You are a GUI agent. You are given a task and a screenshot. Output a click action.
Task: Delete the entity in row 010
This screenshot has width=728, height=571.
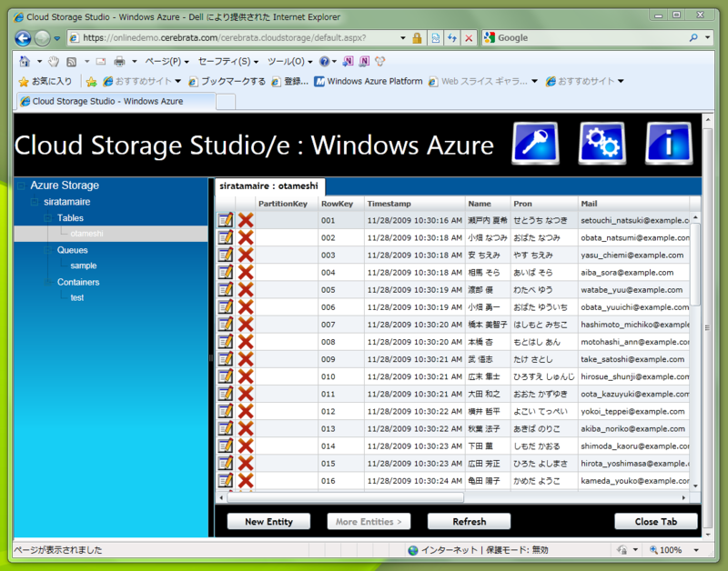tap(246, 376)
